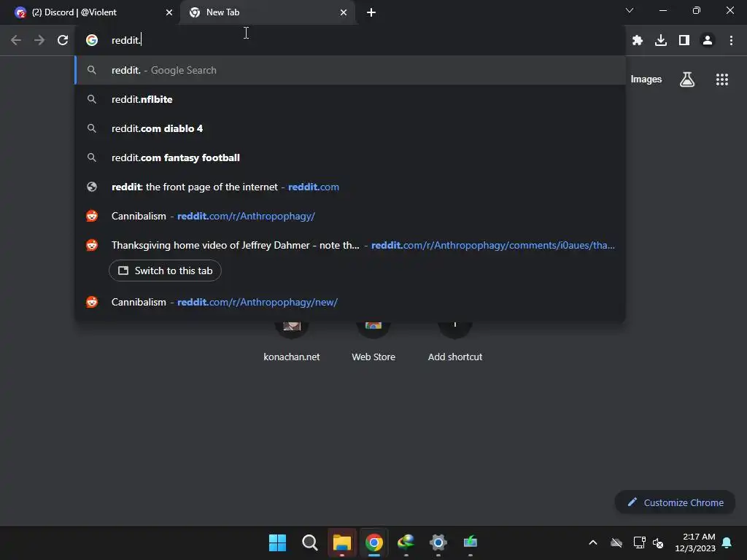Open the taskbar Search icon
747x560 pixels.
coord(309,542)
